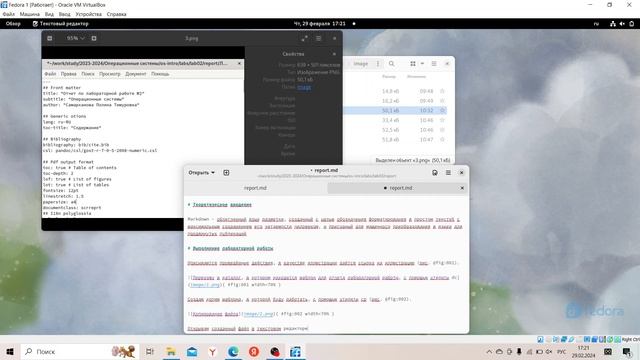Open the Машина menu in VirtualBox
Screen dimensions: 640x360
coord(30,14)
